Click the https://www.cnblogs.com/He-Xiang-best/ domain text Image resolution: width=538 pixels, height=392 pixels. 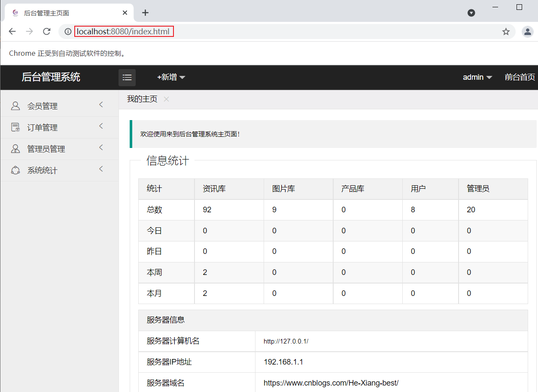331,383
